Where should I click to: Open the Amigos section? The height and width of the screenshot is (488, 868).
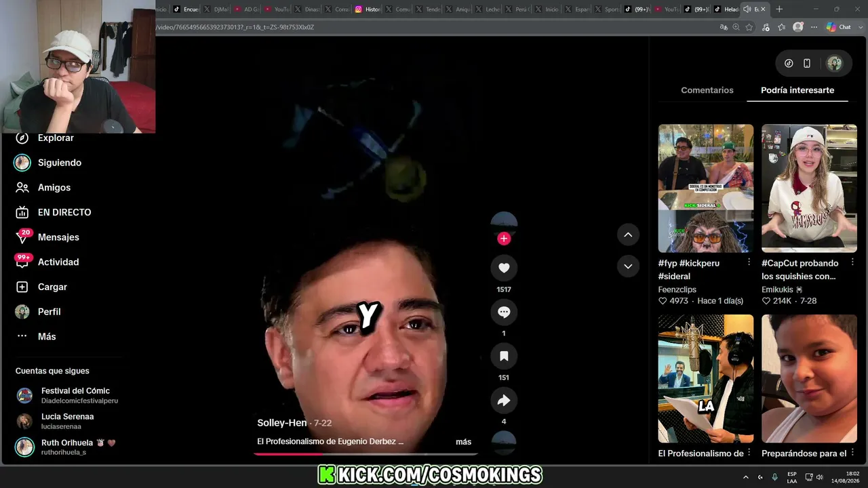point(43,188)
